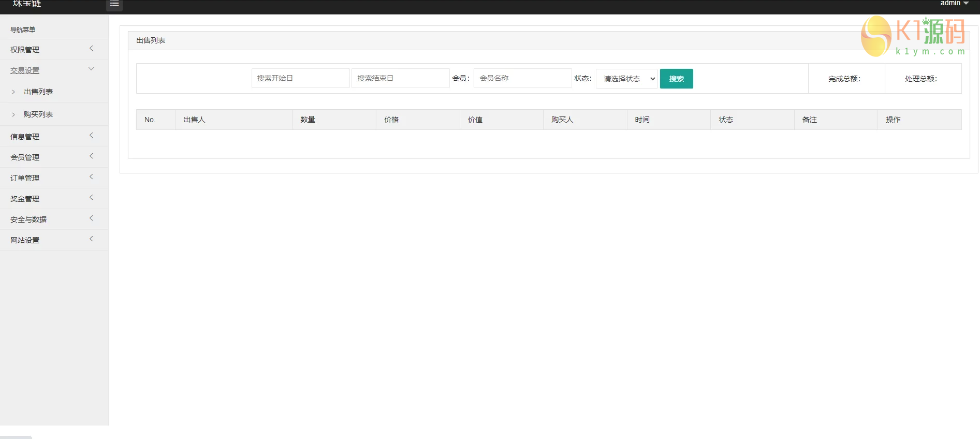This screenshot has width=980, height=439.
Task: Click chevron arrow beside 安全与数据
Action: (91, 218)
